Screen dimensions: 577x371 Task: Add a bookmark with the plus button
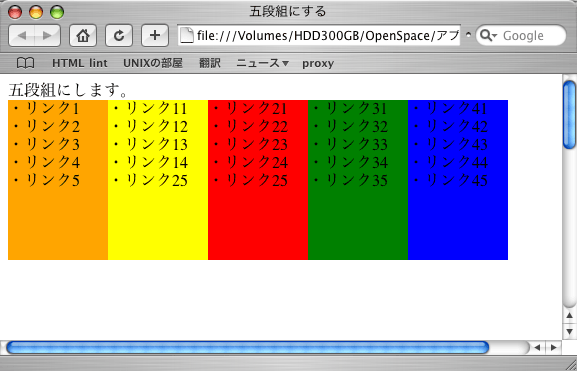[x=155, y=36]
